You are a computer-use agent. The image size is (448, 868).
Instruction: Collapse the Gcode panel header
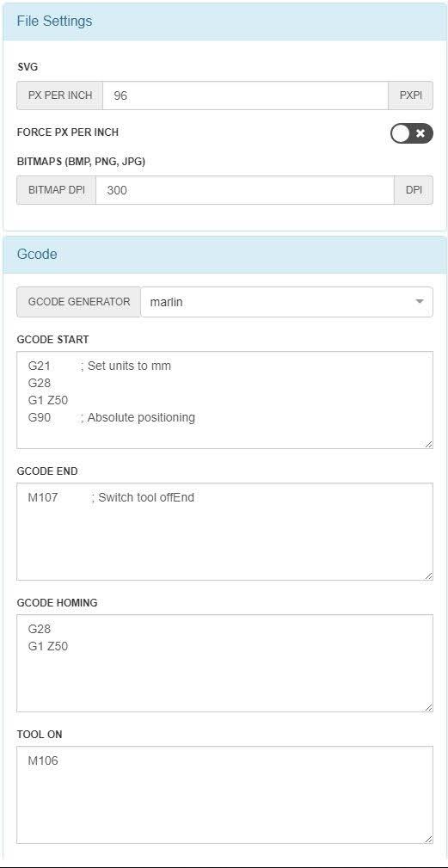pyautogui.click(x=224, y=255)
